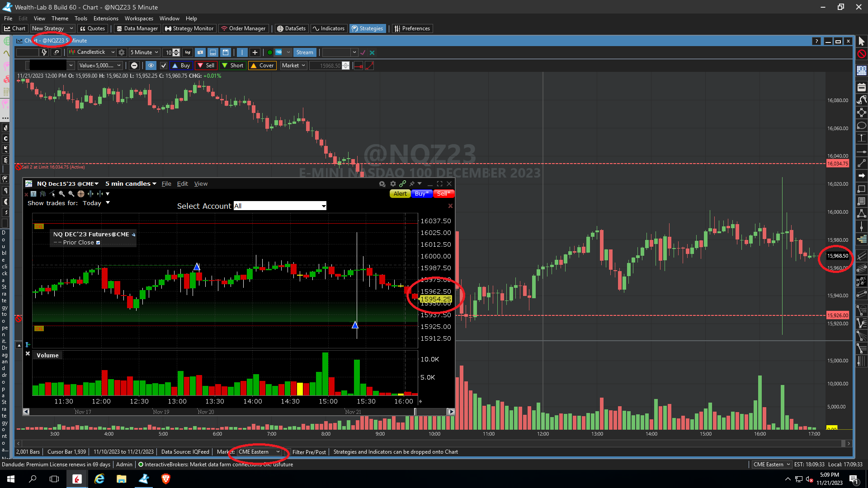The width and height of the screenshot is (868, 488).
Task: Open the Theme menu
Action: click(60, 19)
